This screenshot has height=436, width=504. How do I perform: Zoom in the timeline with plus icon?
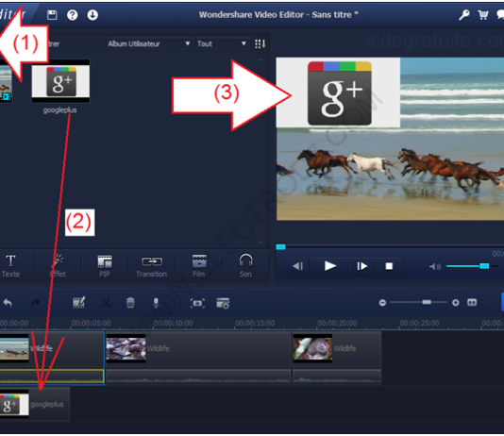pyautogui.click(x=456, y=303)
